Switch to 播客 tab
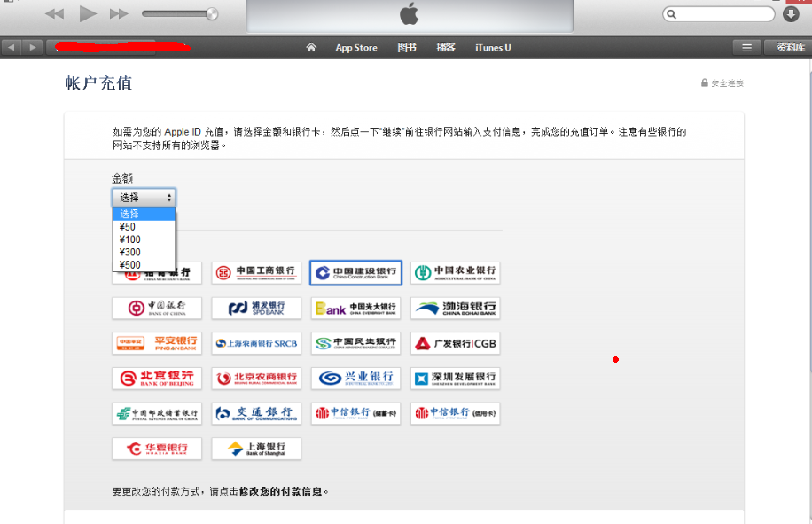812x524 pixels. 445,48
